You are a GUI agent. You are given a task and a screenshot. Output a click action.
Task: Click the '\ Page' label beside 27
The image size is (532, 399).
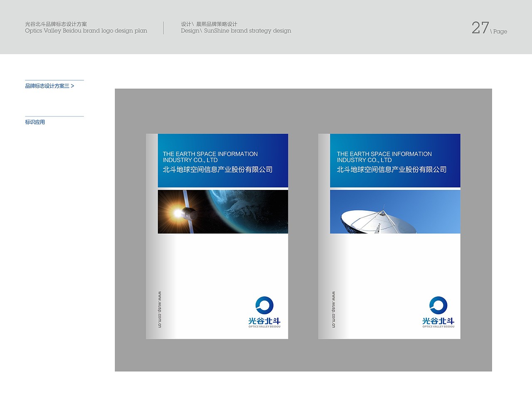499,32
